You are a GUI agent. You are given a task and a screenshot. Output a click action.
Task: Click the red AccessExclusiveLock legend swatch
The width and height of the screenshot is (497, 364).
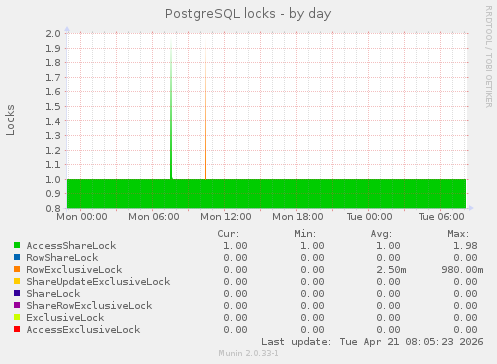(17, 329)
